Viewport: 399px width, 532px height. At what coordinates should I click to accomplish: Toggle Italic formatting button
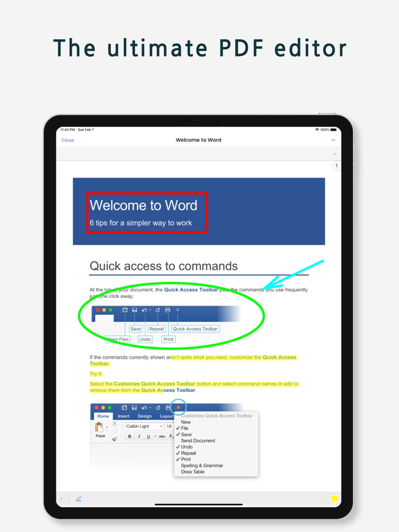click(x=139, y=436)
